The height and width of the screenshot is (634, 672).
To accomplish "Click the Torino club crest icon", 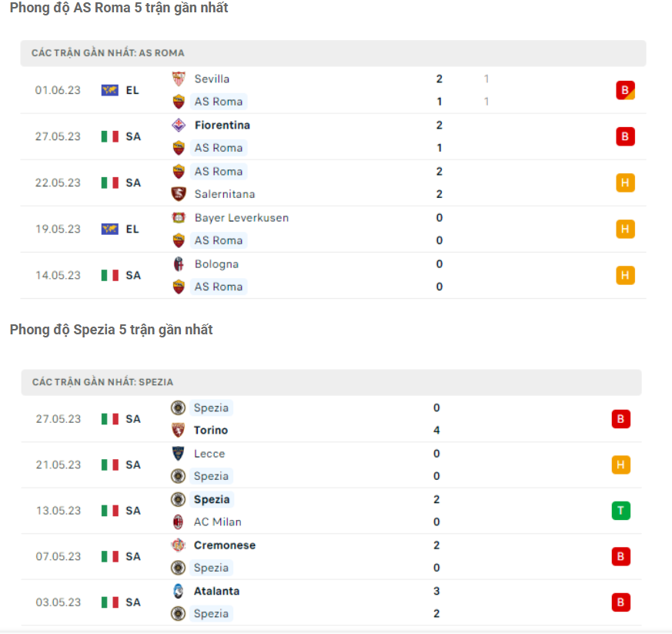I will [x=179, y=430].
